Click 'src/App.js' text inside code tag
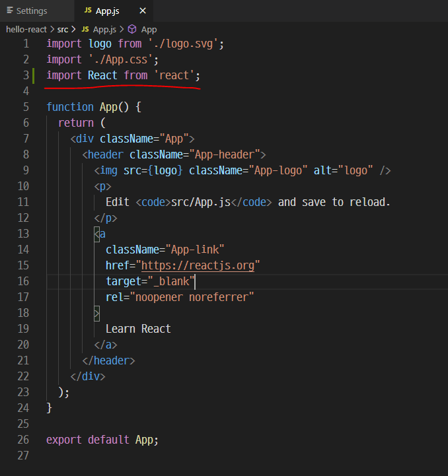Viewport: 448px width, 476px height. [x=201, y=202]
